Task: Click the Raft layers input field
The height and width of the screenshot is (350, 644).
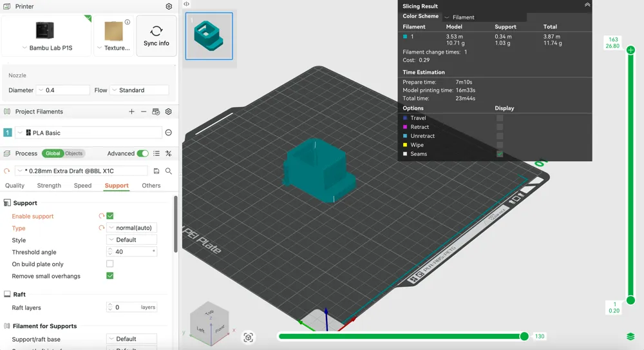Action: pyautogui.click(x=132, y=307)
